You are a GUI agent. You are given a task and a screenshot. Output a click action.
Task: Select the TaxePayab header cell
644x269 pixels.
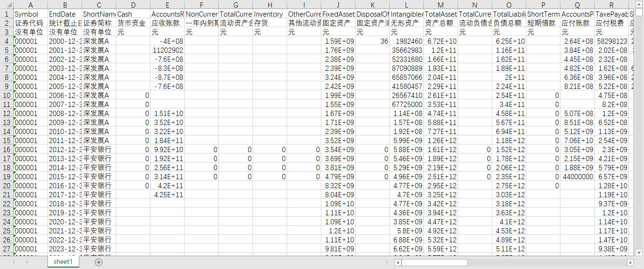611,14
